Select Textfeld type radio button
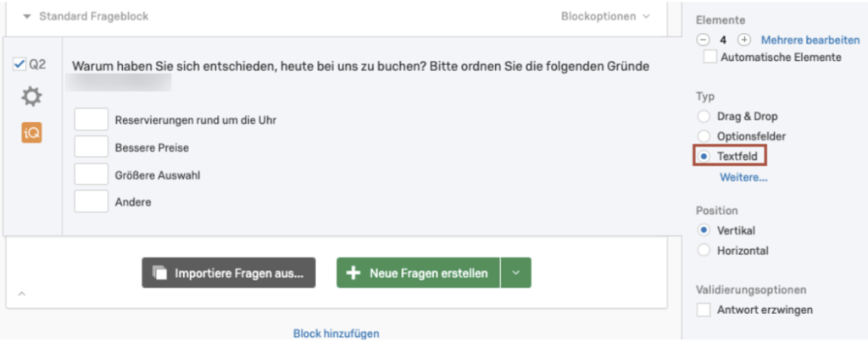 tap(704, 157)
